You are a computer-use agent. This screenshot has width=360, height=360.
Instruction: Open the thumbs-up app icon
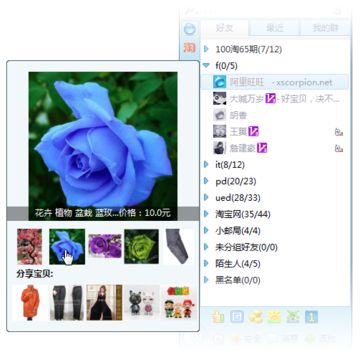218,317
